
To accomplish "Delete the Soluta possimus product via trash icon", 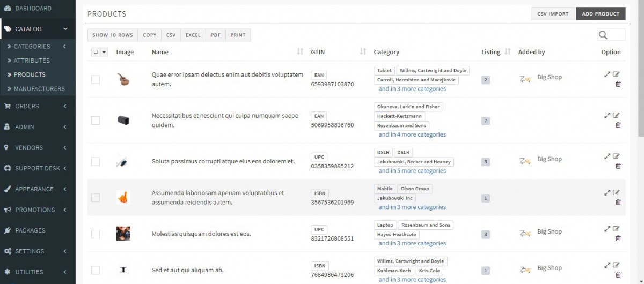I will point(618,166).
